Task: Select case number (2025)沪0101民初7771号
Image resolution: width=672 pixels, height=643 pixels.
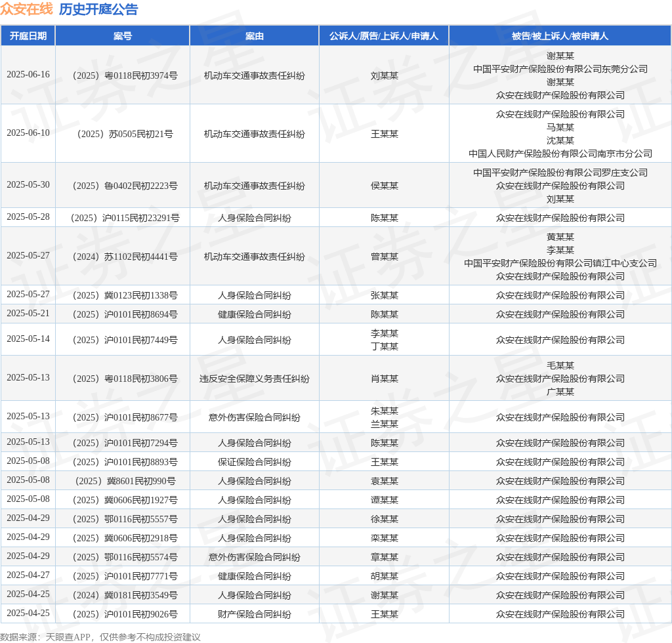Action: point(125,576)
